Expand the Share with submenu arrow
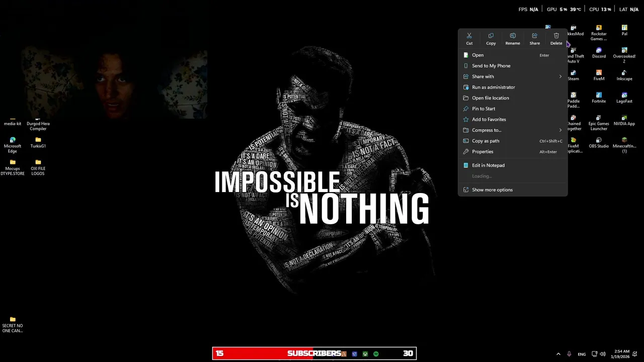 (x=560, y=76)
